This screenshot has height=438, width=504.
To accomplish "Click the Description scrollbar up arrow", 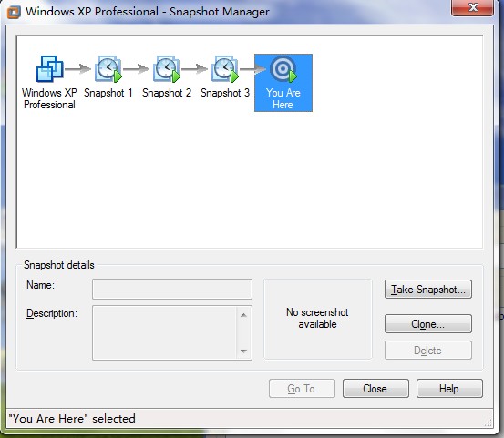I will [243, 315].
